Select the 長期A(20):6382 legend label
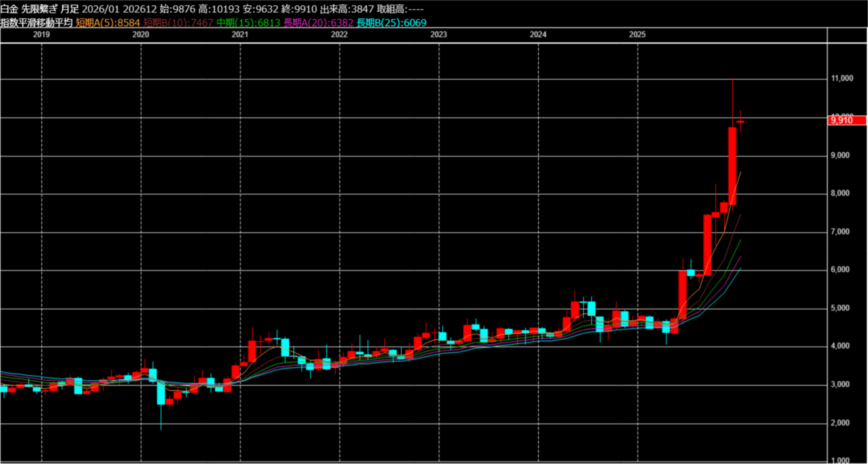This screenshot has width=868, height=464. [318, 23]
